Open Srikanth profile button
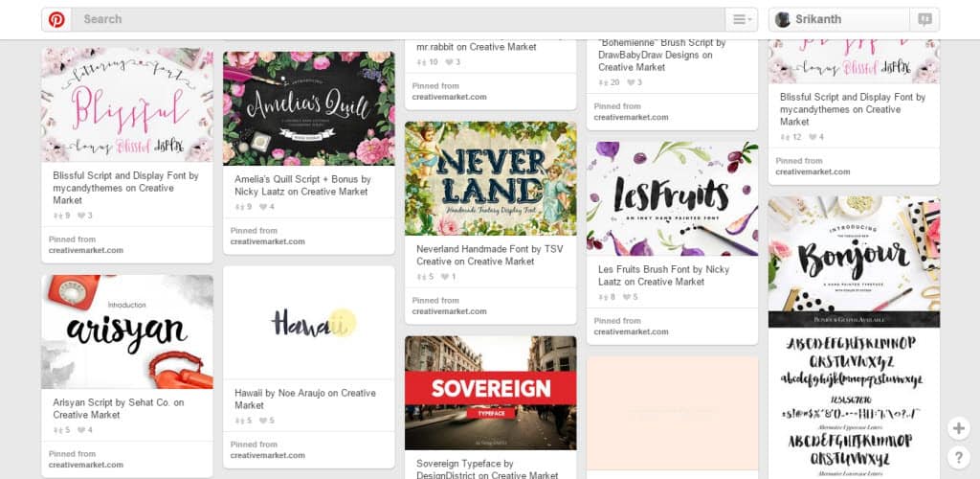The width and height of the screenshot is (980, 479). [838, 19]
